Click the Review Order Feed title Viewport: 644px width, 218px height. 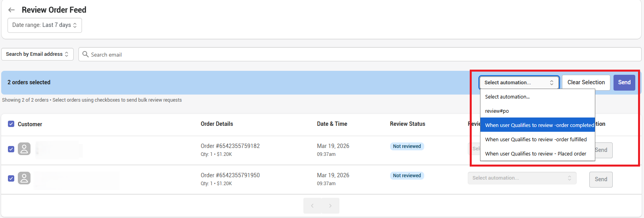coord(54,10)
